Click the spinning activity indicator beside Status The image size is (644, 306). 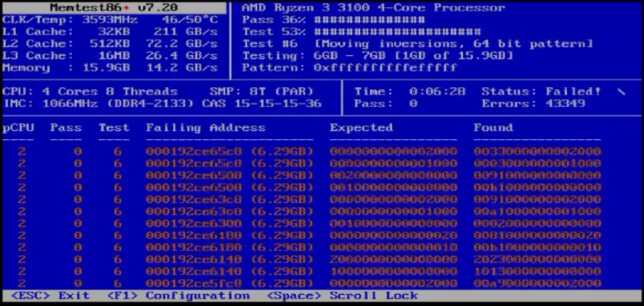622,92
